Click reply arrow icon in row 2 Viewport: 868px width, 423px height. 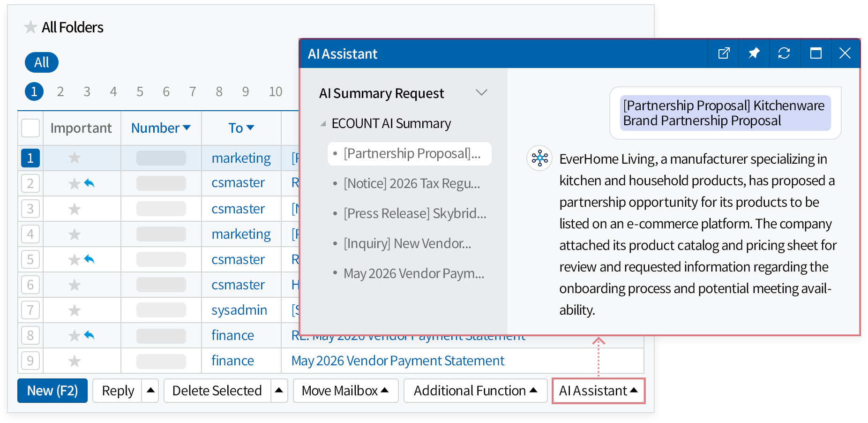point(89,183)
